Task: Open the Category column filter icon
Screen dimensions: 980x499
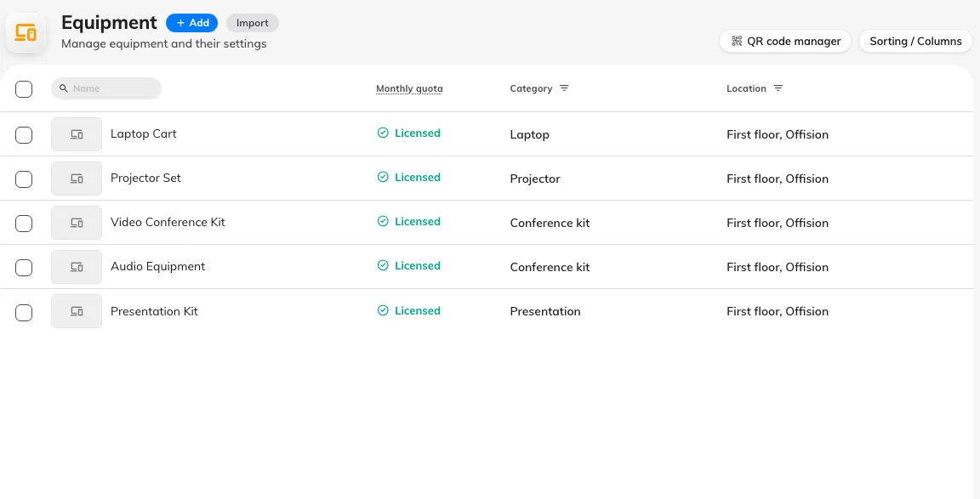Action: tap(564, 88)
